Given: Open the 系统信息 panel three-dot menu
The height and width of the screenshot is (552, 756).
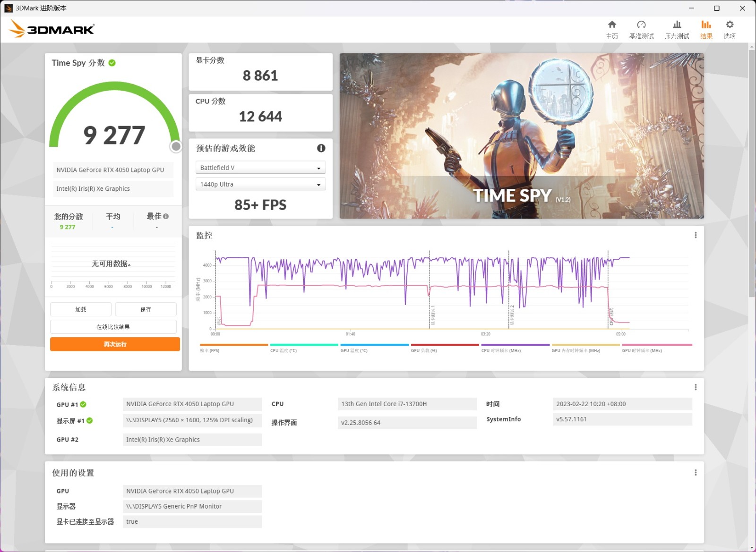Looking at the screenshot, I should [696, 387].
